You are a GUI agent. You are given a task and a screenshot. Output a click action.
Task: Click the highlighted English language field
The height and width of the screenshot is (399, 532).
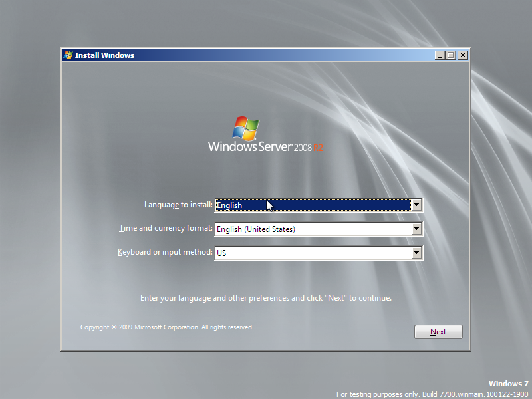(x=313, y=205)
